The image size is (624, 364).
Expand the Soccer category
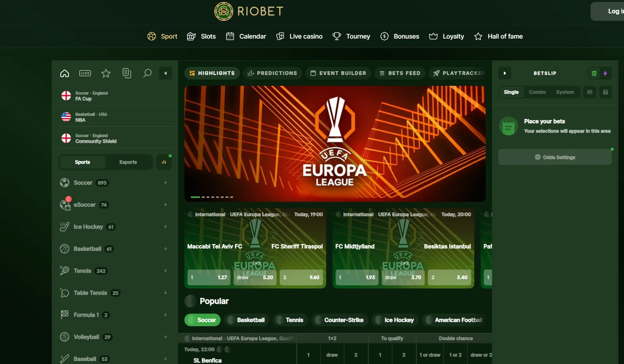tap(114, 183)
